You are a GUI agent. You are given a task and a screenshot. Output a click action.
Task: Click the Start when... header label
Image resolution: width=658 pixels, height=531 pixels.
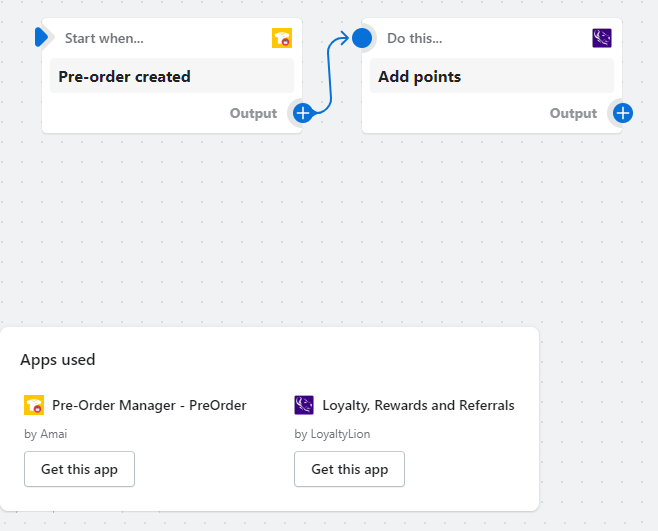click(x=104, y=38)
